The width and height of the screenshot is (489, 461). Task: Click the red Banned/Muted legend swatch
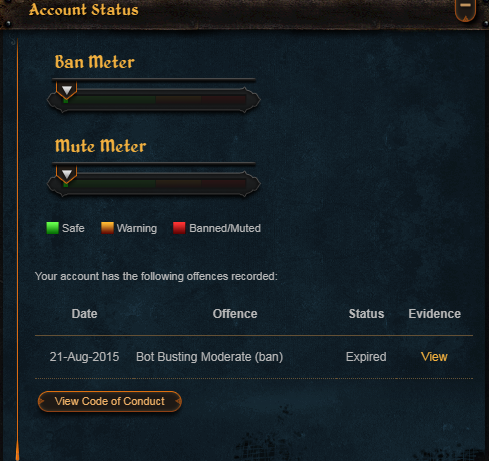coord(179,228)
